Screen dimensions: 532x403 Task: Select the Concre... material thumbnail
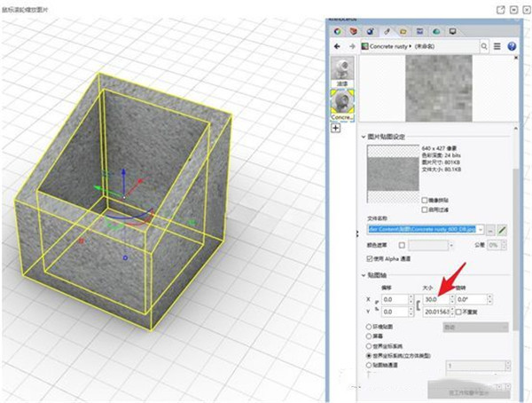(342, 105)
